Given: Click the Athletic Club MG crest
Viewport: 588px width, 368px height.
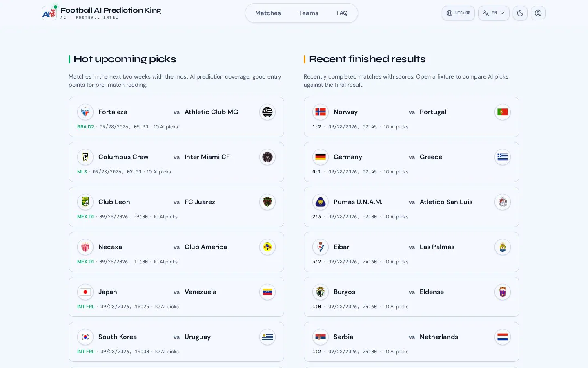Looking at the screenshot, I should pos(267,112).
